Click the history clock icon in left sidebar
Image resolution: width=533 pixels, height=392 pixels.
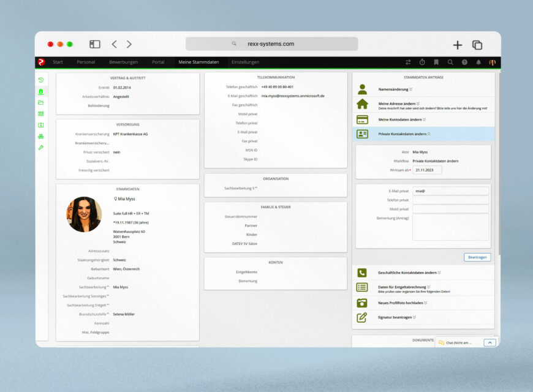click(x=41, y=80)
